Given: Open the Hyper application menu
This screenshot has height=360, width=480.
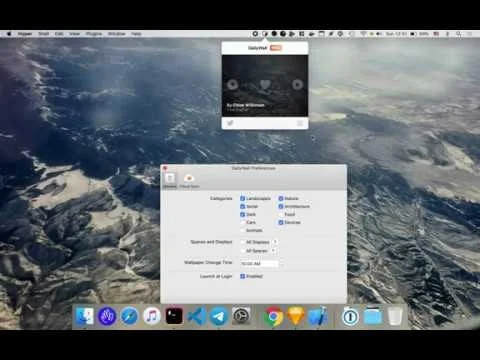Looking at the screenshot, I should [x=25, y=34].
